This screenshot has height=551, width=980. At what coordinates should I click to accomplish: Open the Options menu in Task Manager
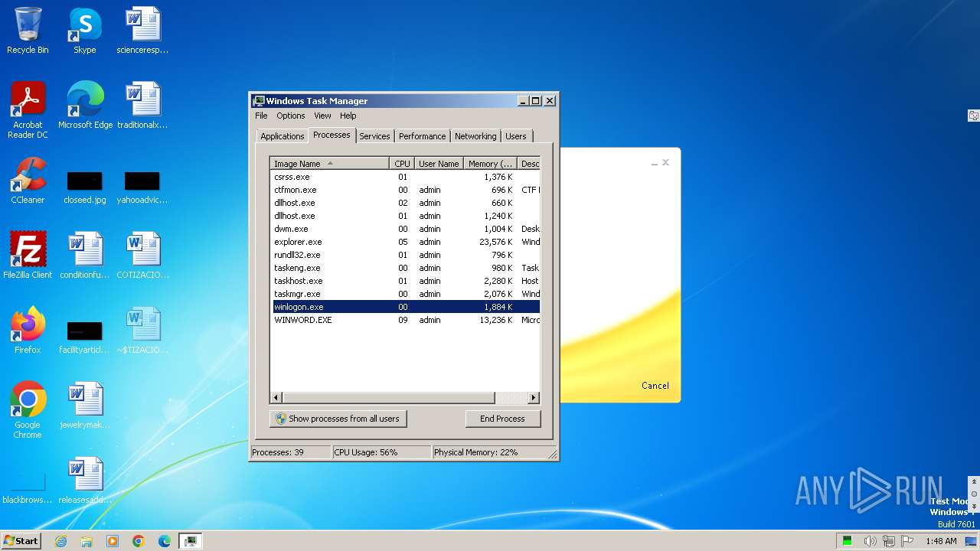tap(291, 116)
